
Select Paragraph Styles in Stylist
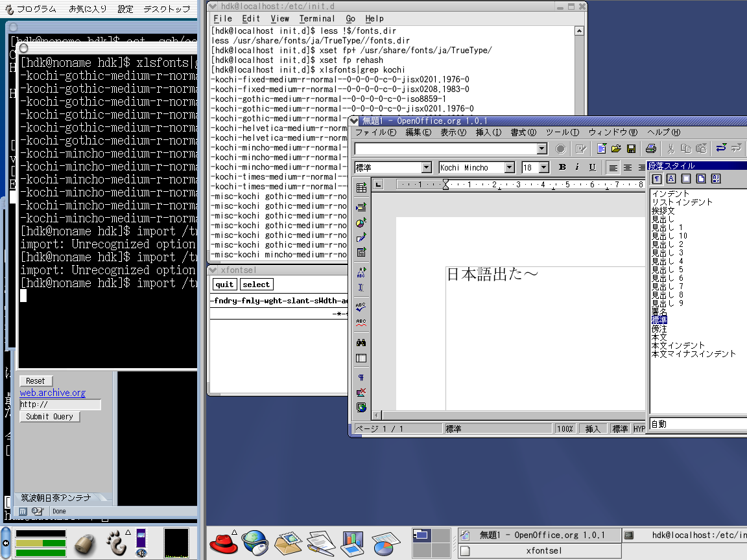click(x=656, y=179)
